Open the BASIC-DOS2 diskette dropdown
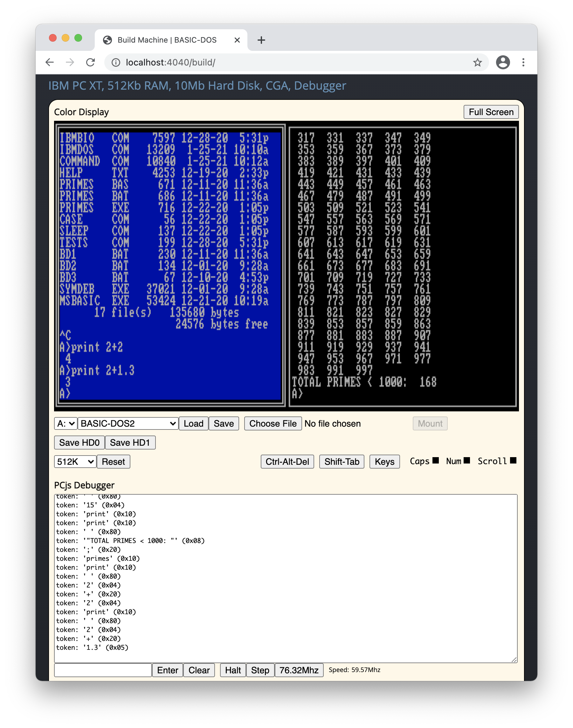This screenshot has width=573, height=728. [128, 423]
